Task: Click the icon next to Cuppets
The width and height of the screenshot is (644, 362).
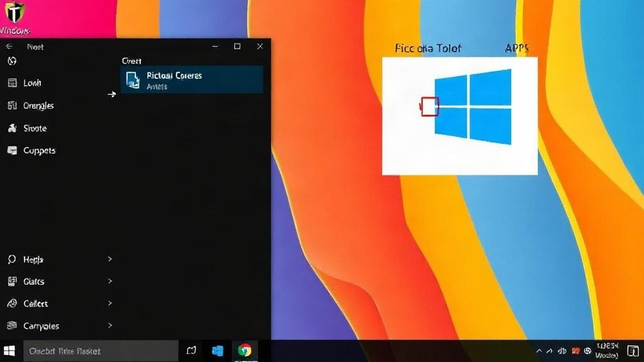Action: point(13,151)
